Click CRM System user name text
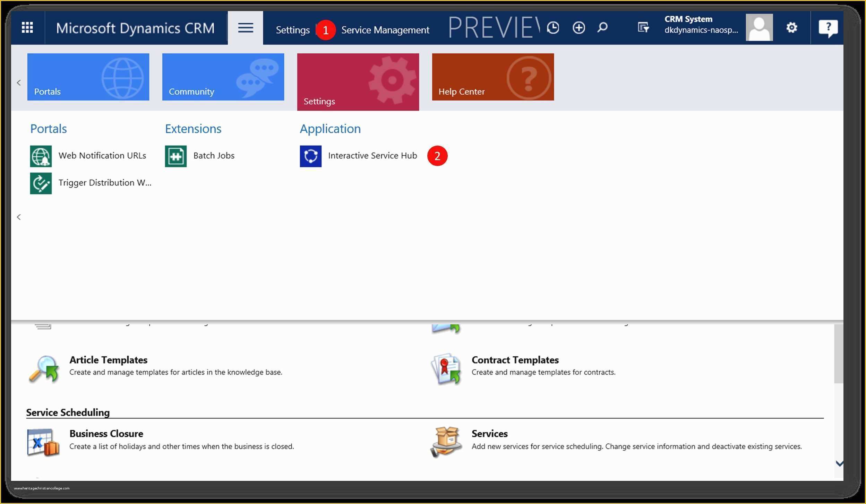This screenshot has width=866, height=504. pyautogui.click(x=688, y=19)
